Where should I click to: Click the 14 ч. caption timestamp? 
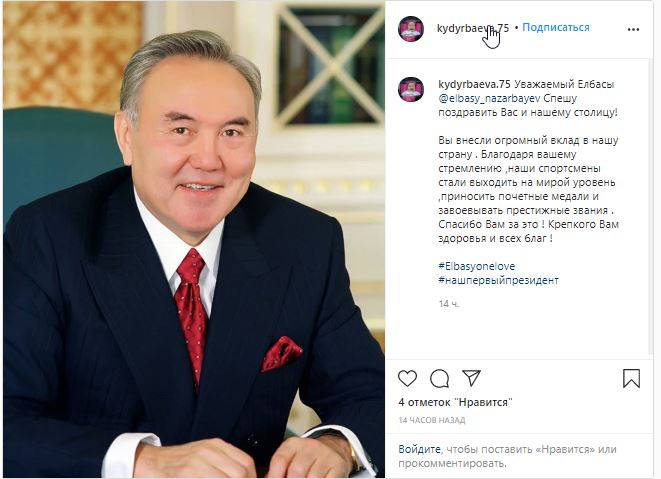coord(449,304)
